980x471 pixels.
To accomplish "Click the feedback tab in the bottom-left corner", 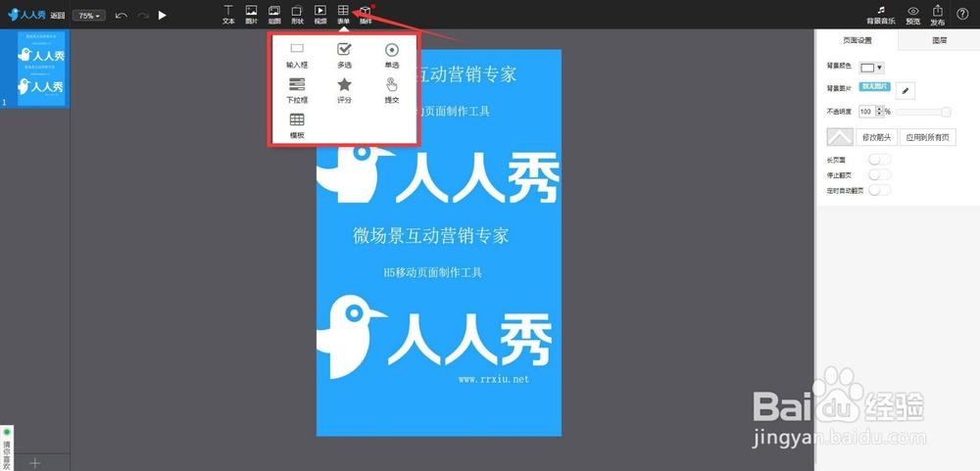I will (x=7, y=448).
